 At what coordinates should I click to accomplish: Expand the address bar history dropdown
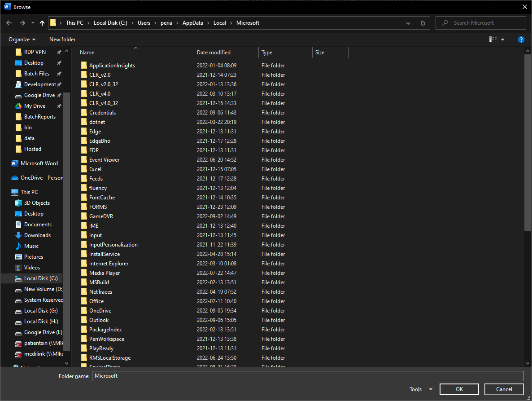tap(408, 23)
